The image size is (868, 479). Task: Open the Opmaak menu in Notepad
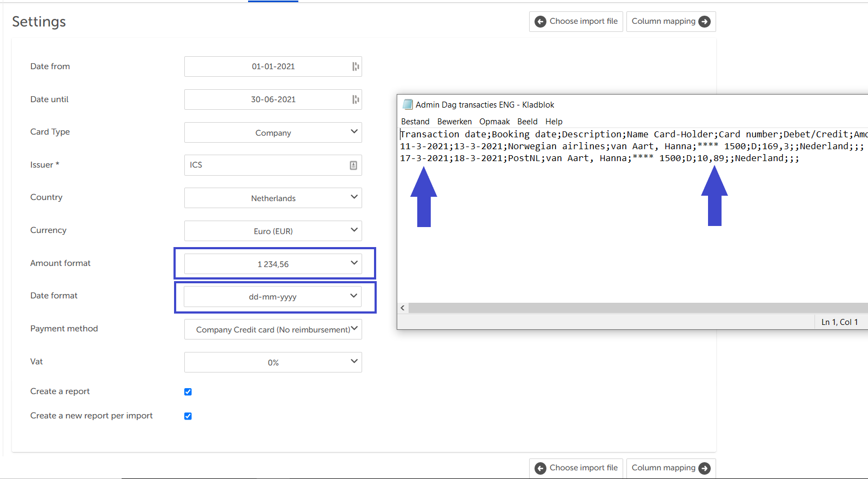click(494, 122)
